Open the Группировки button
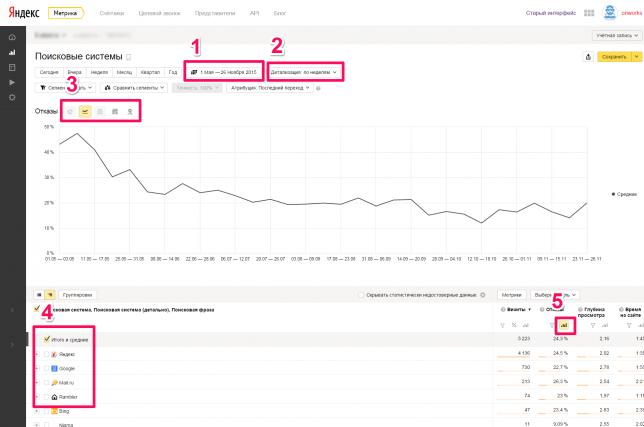644x427 pixels. point(77,295)
